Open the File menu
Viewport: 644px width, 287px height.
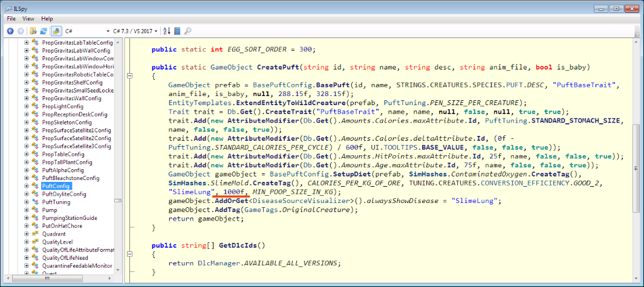[11, 19]
